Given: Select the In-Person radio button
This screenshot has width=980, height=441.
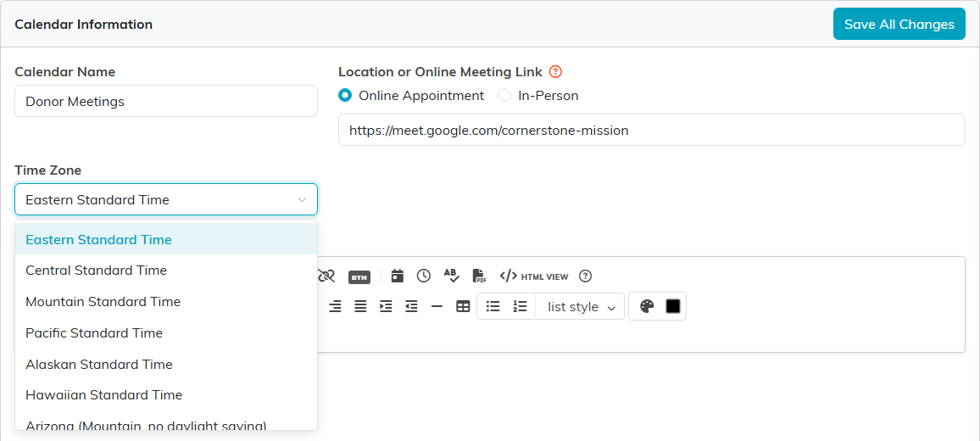Looking at the screenshot, I should coord(504,96).
